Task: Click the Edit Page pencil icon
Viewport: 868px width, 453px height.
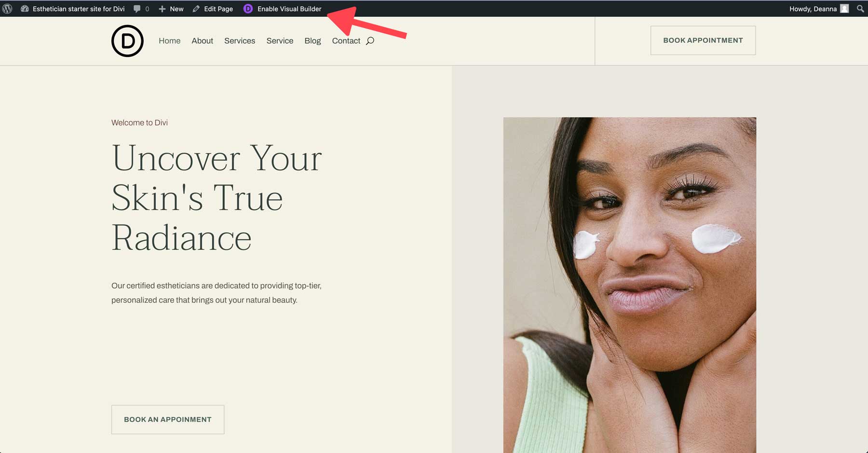Action: point(196,8)
